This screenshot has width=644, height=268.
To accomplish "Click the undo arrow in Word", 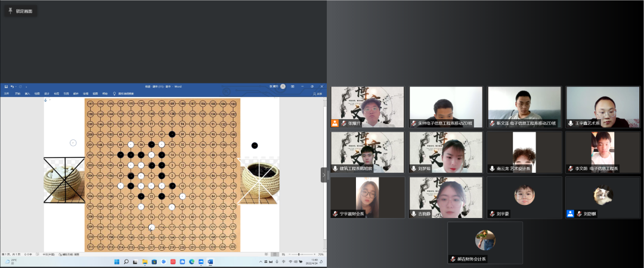I will (12, 86).
